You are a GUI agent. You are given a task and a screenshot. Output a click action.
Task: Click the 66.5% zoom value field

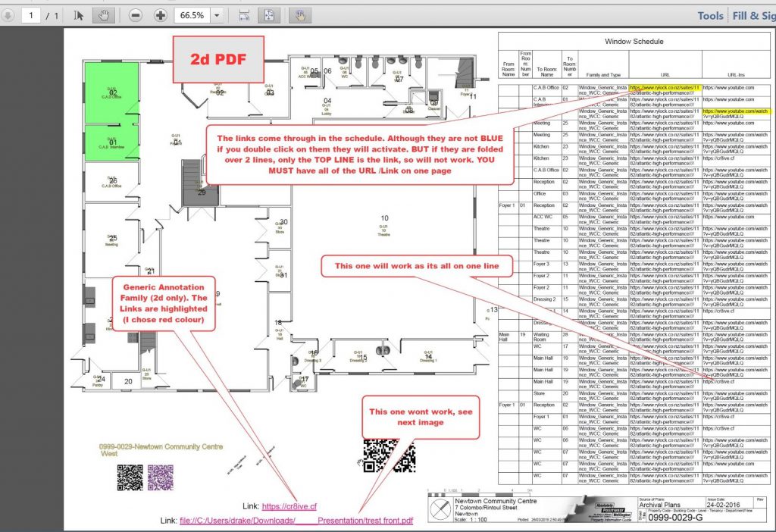click(x=191, y=15)
